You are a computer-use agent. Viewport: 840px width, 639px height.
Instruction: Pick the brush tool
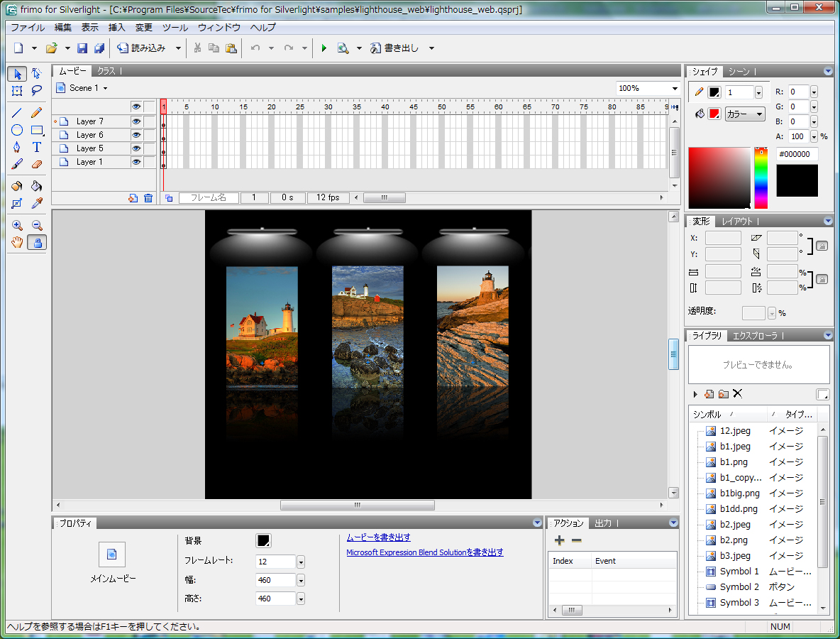(17, 164)
